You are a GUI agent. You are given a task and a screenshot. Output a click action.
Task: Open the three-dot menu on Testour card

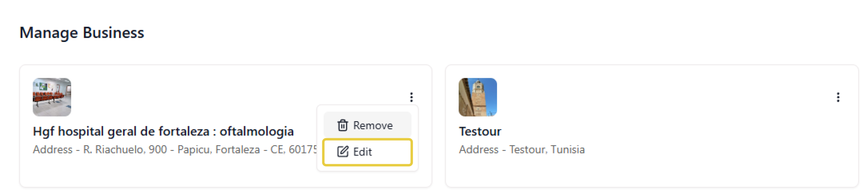838,97
